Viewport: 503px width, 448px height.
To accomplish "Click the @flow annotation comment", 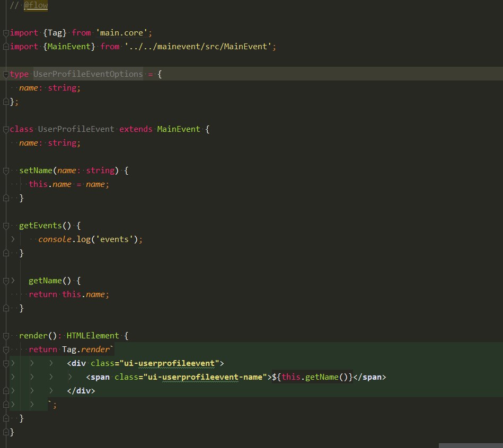I will (36, 5).
